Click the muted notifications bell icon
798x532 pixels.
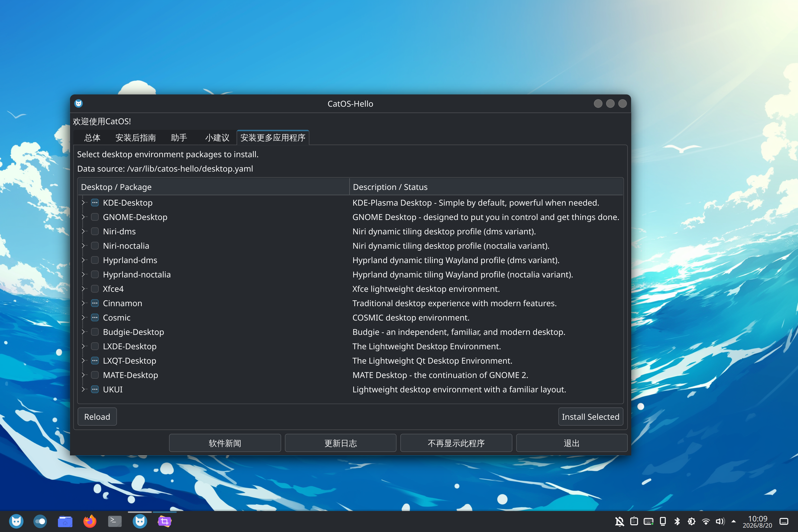click(619, 521)
